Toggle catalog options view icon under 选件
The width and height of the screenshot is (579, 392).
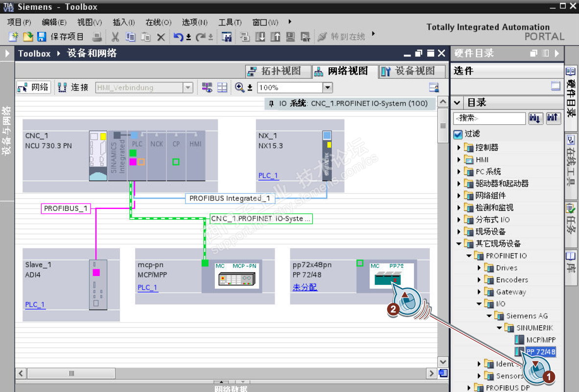(x=556, y=86)
